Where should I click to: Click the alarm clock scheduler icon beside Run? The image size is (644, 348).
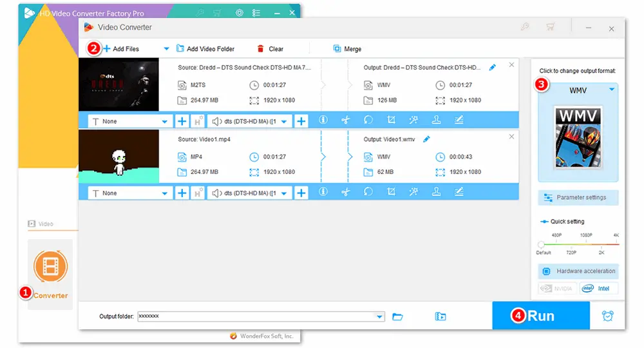click(x=607, y=316)
